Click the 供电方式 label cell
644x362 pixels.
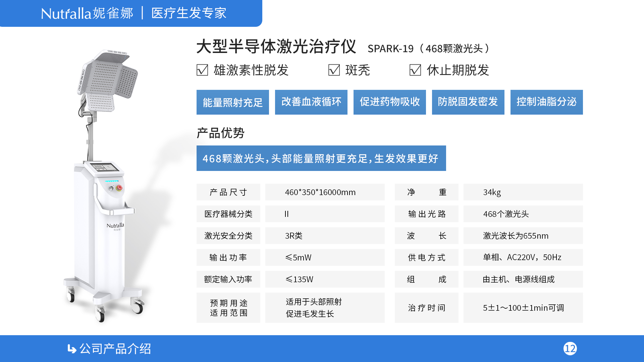pos(427,257)
